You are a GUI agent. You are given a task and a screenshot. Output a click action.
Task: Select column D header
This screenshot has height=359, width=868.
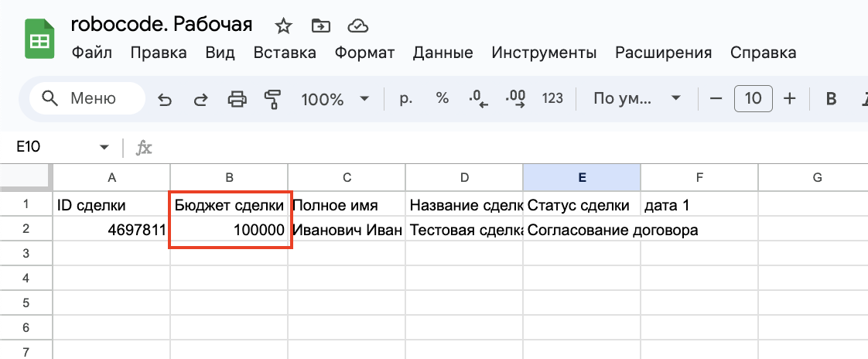pyautogui.click(x=464, y=177)
